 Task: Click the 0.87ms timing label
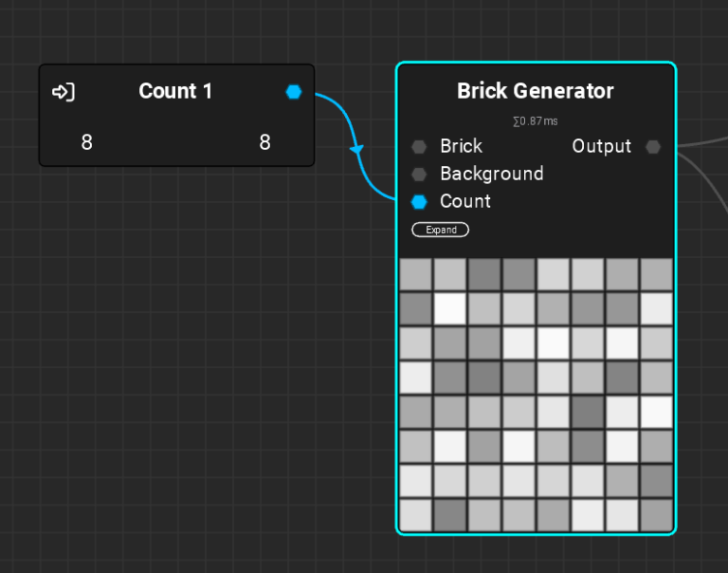pyautogui.click(x=536, y=121)
